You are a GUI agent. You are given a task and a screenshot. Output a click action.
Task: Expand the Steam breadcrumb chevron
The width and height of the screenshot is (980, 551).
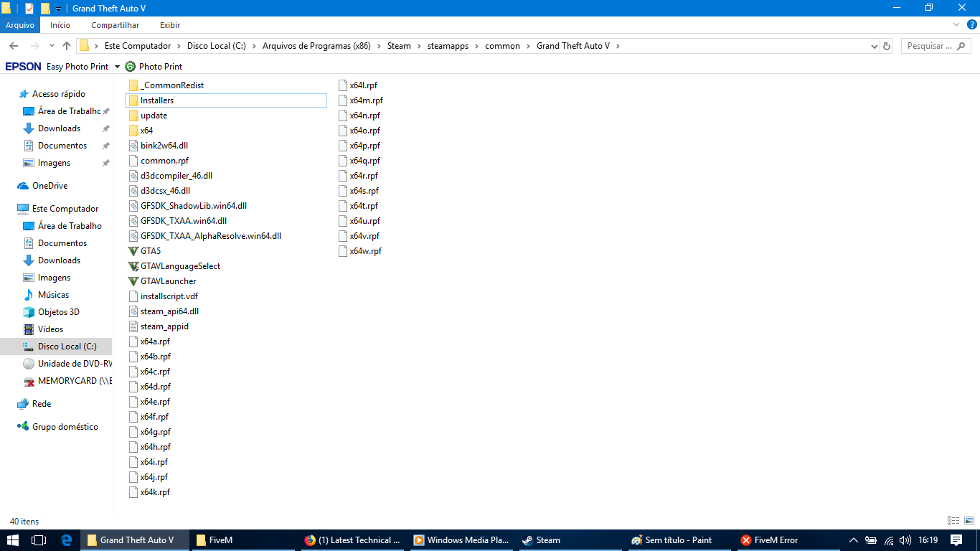420,46
